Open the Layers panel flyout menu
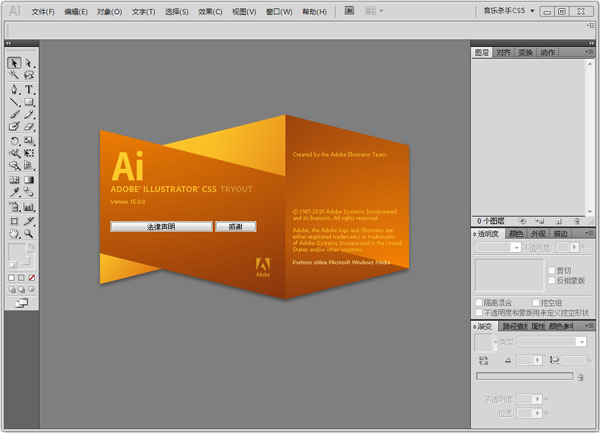600x433 pixels. click(x=589, y=52)
